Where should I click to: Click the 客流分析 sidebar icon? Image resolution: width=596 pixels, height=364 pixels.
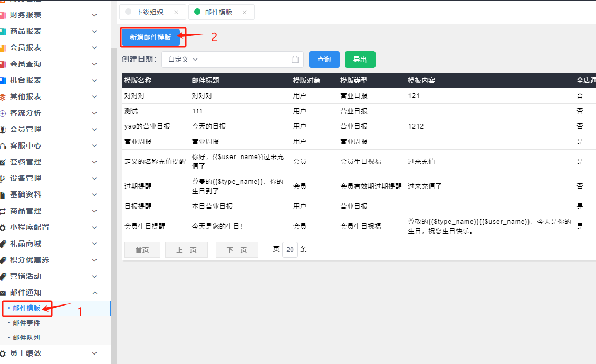point(3,113)
